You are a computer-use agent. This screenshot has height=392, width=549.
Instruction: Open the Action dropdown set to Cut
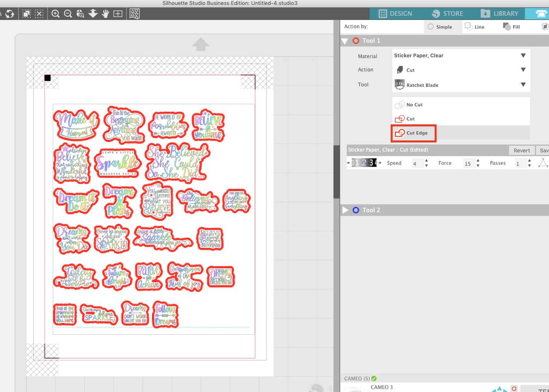tap(460, 70)
